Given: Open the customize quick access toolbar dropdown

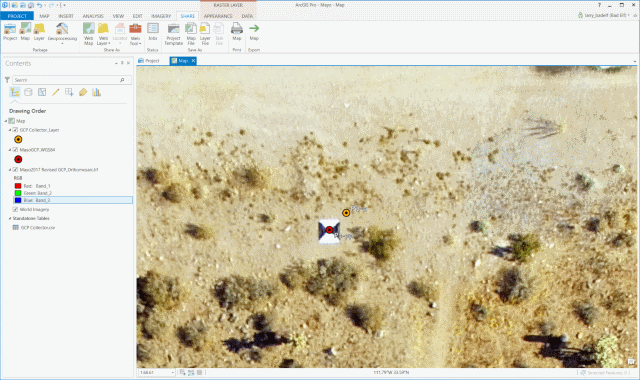Looking at the screenshot, I should click(64, 5).
